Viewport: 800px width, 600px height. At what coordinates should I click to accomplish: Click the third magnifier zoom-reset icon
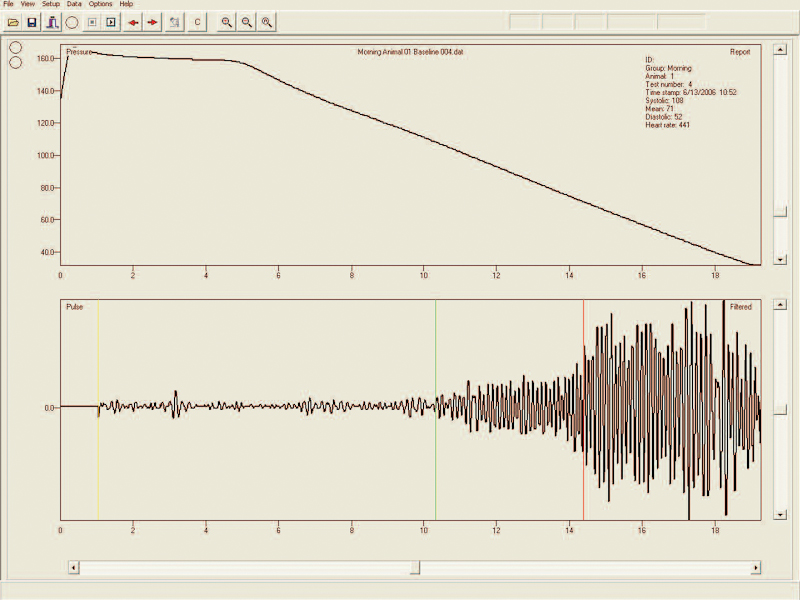(266, 22)
